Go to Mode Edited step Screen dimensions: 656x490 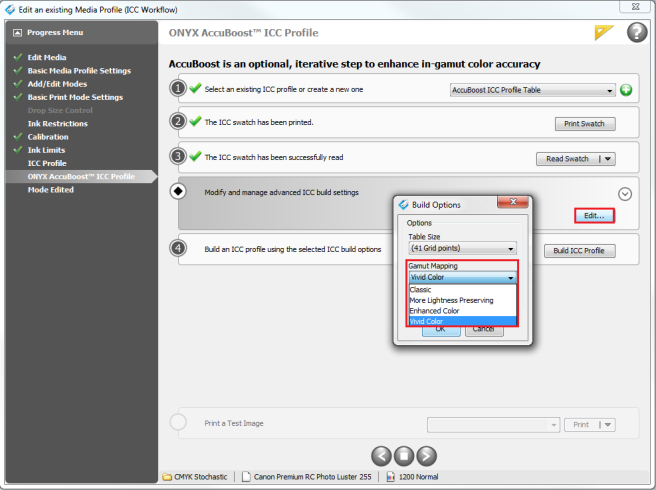(51, 190)
